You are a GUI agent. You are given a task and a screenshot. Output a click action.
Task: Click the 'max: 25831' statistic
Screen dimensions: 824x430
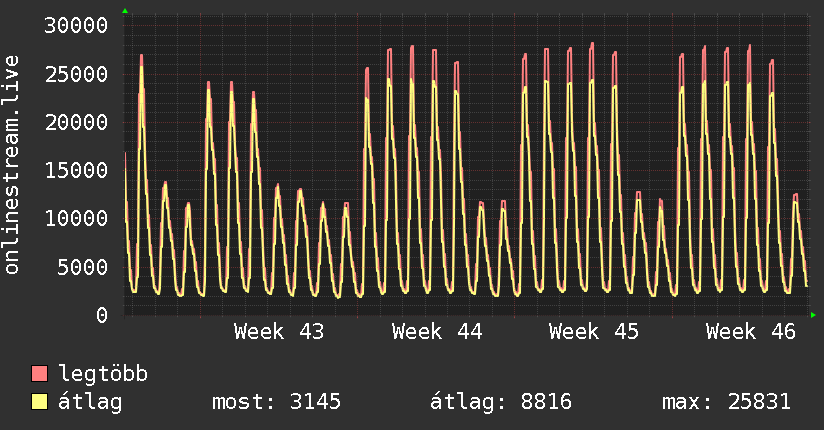[726, 402]
